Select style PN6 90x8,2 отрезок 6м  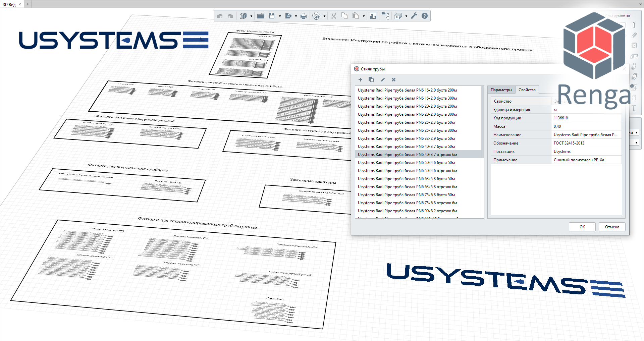pyautogui.click(x=418, y=211)
